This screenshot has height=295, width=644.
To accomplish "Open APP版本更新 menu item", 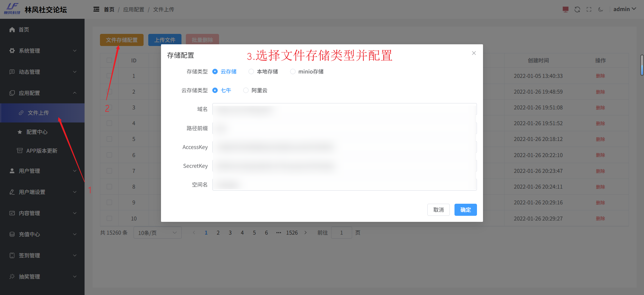I will [42, 151].
